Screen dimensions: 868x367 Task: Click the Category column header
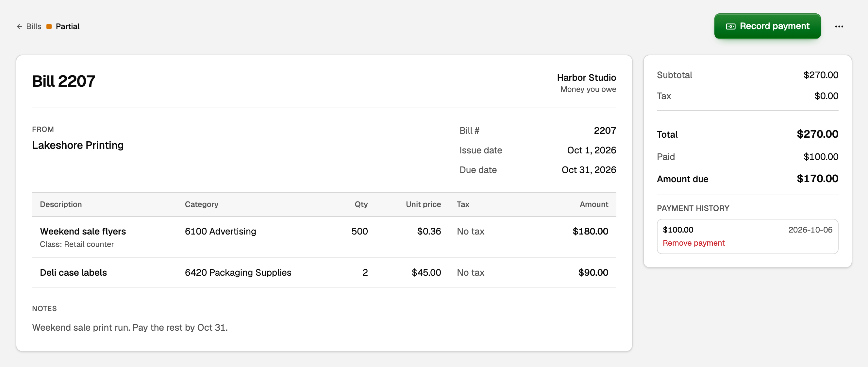click(202, 204)
